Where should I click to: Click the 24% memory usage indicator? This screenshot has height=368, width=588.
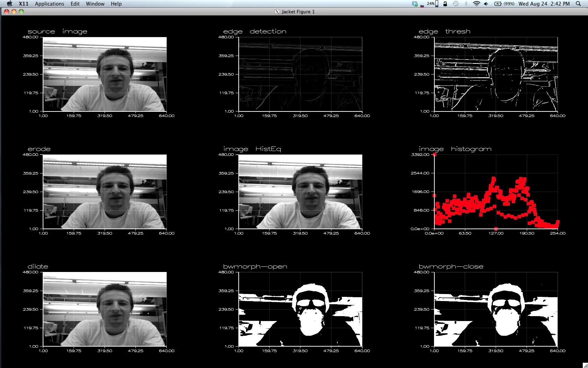point(432,4)
